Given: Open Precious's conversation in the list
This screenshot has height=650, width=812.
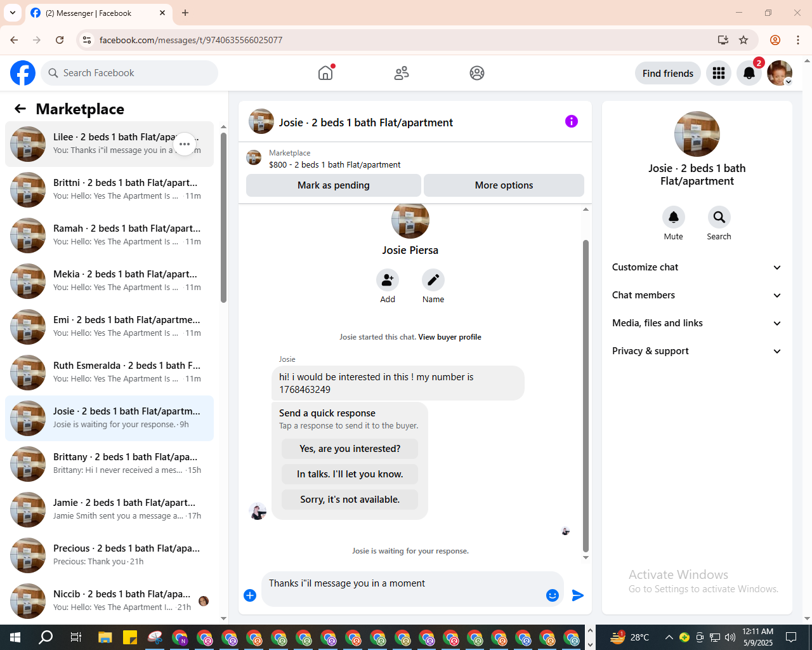Looking at the screenshot, I should pyautogui.click(x=109, y=555).
